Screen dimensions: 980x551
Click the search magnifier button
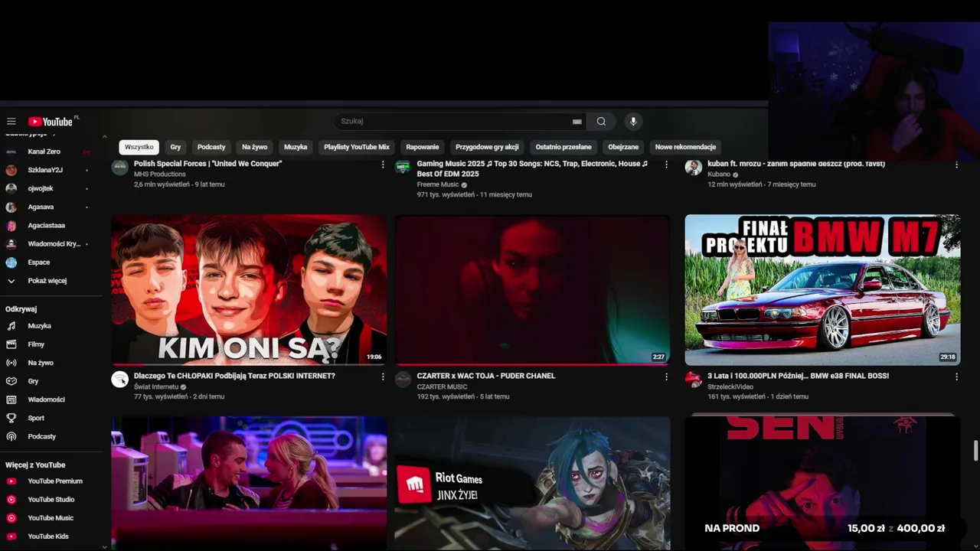[x=601, y=121]
